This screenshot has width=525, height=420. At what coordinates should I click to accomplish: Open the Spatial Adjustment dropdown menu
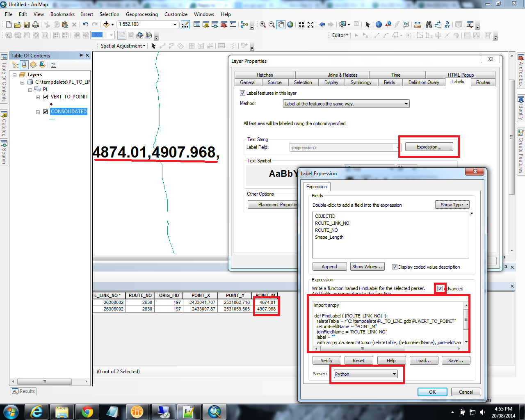pos(123,46)
